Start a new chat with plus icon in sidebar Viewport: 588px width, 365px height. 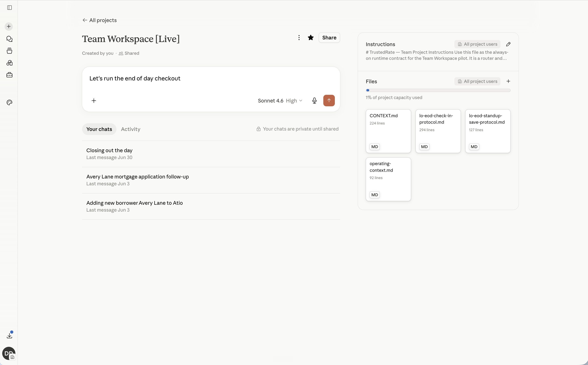pos(9,26)
